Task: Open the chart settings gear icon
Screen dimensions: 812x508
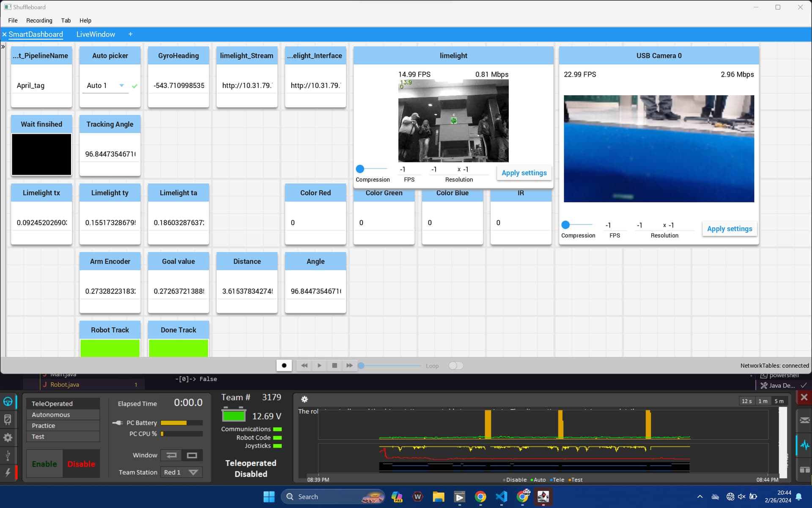Action: tap(304, 399)
